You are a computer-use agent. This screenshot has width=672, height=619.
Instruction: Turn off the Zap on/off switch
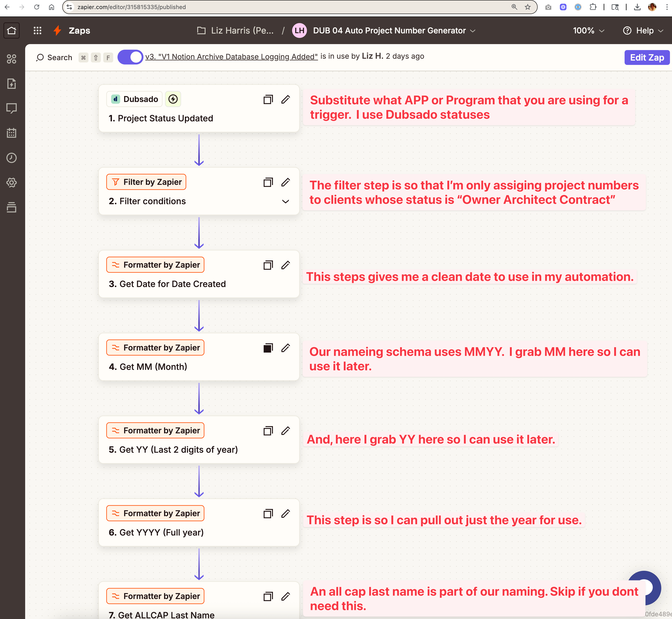[130, 57]
